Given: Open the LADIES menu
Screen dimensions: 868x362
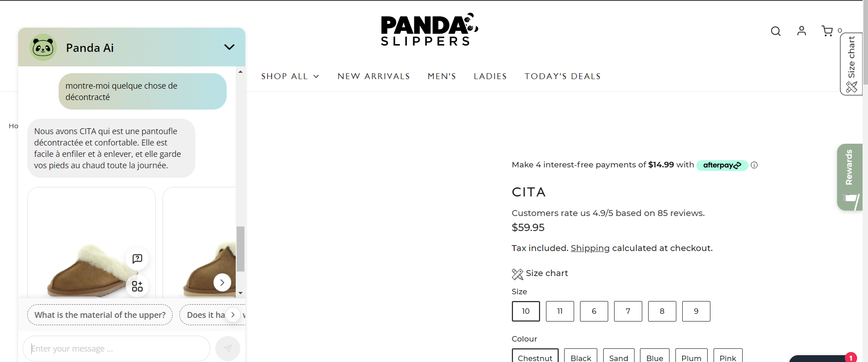Looking at the screenshot, I should [x=490, y=76].
